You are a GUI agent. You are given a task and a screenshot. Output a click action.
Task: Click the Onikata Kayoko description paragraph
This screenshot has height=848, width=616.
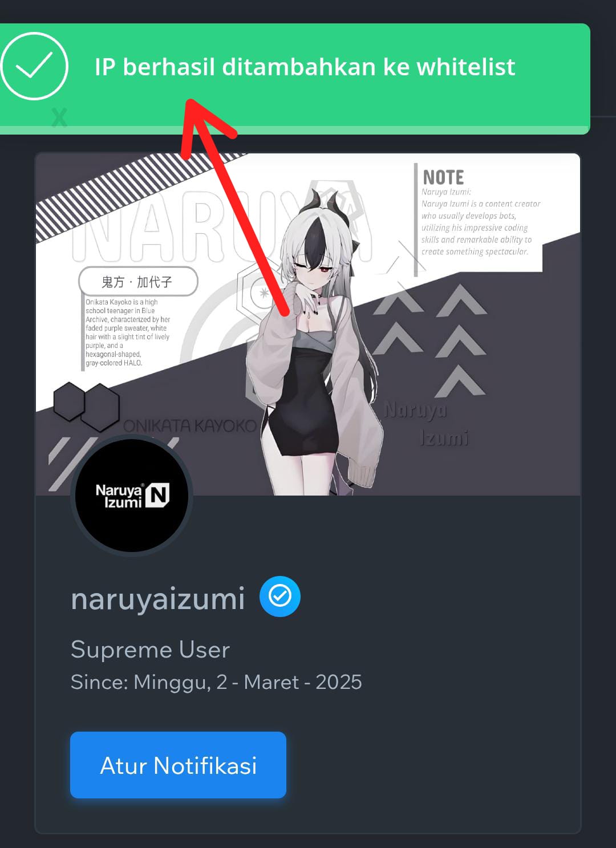[x=127, y=332]
